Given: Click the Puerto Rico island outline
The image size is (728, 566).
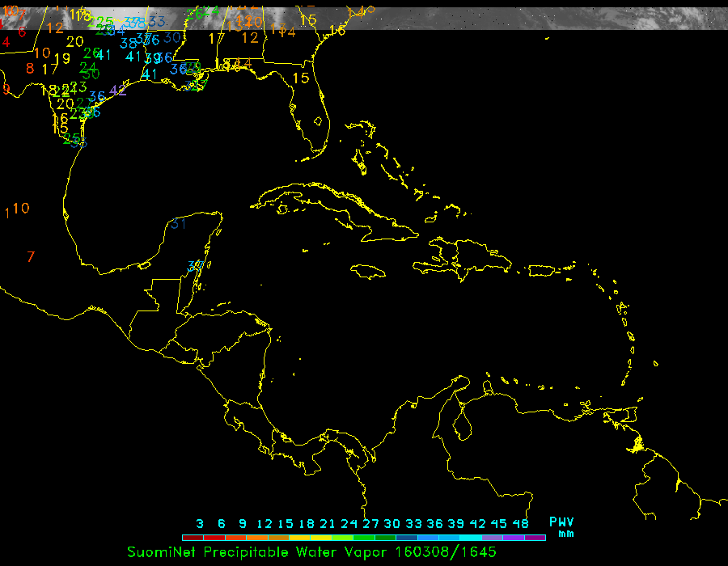Looking at the screenshot, I should (x=540, y=269).
